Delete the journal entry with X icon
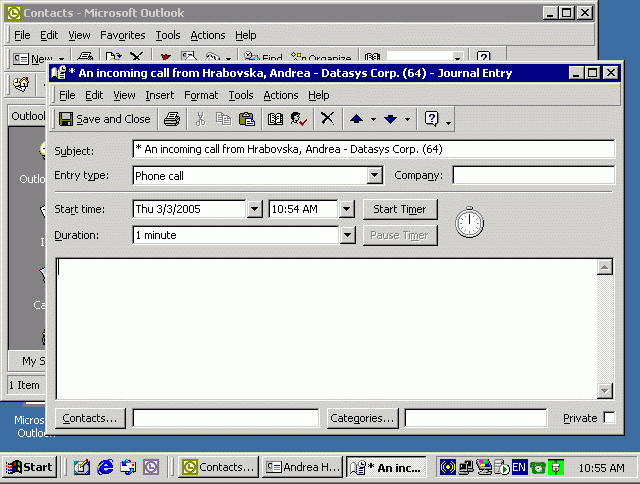This screenshot has height=484, width=640. click(327, 118)
